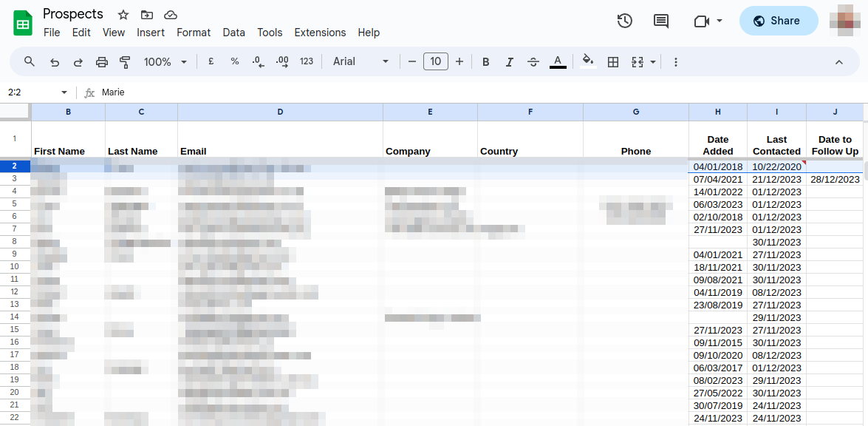Click the Share button
This screenshot has height=426, width=868.
(778, 21)
